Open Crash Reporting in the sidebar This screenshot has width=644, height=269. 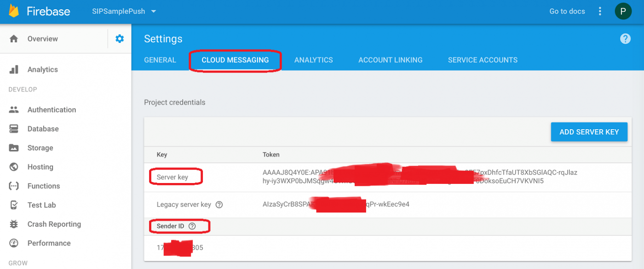(54, 224)
